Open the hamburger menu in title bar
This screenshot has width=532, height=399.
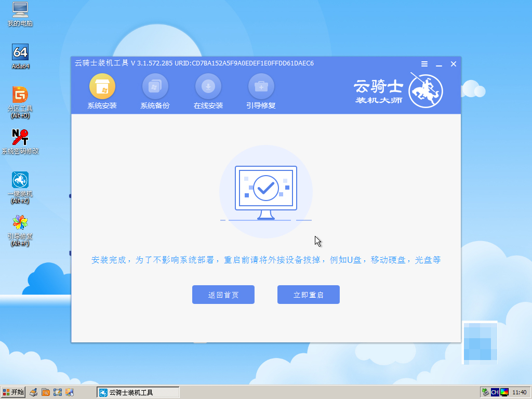click(424, 64)
